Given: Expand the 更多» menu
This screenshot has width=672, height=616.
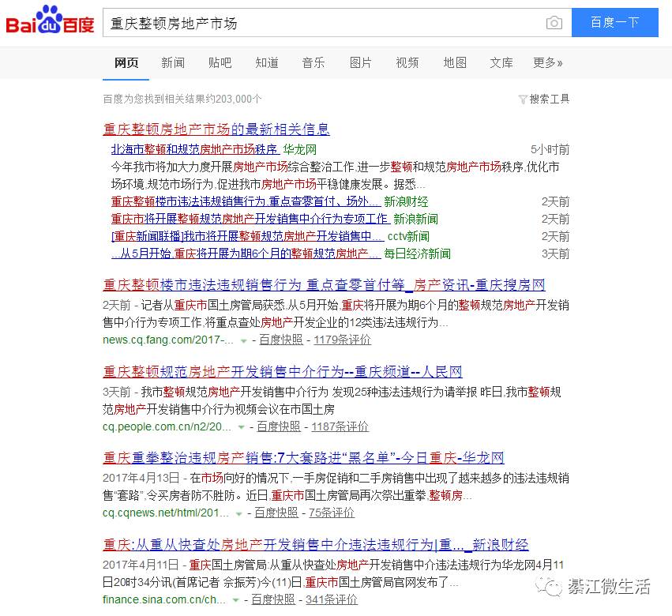Looking at the screenshot, I should point(547,63).
